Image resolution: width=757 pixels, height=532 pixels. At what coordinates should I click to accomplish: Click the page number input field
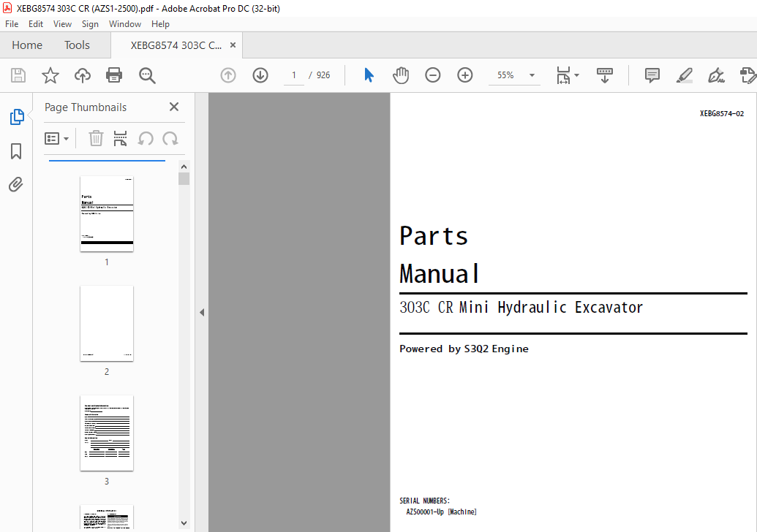[293, 75]
